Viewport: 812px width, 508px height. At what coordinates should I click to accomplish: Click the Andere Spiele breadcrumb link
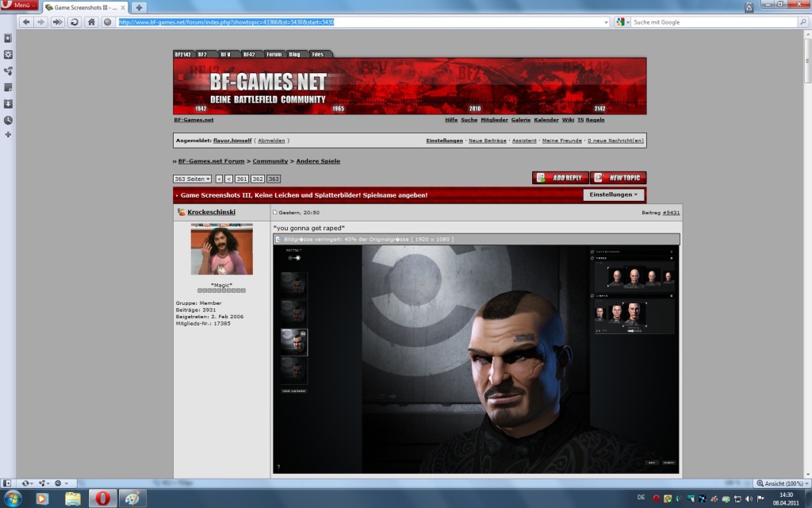point(318,161)
